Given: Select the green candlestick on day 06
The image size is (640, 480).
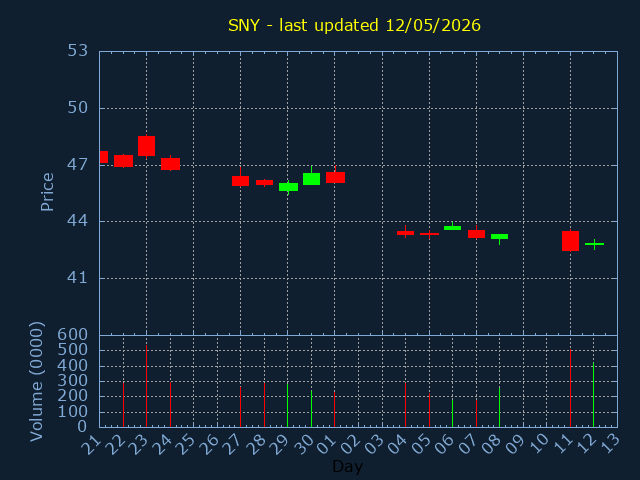Looking at the screenshot, I should click(452, 227).
